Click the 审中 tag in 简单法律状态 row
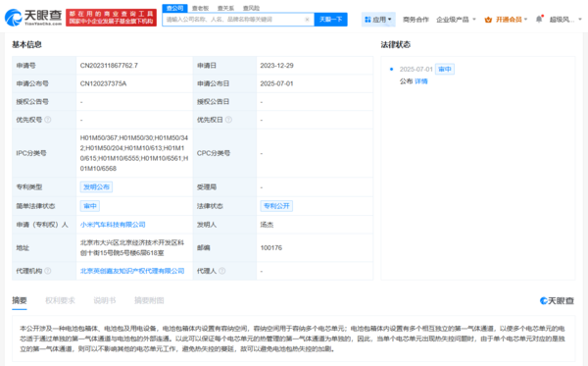This screenshot has height=366, width=588. [90, 206]
